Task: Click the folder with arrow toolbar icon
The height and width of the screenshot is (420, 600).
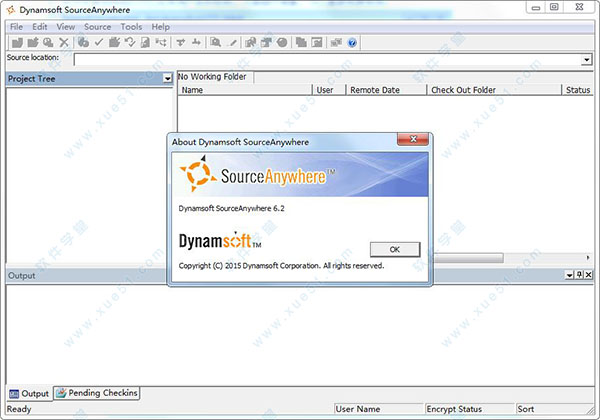Action: [x=33, y=42]
